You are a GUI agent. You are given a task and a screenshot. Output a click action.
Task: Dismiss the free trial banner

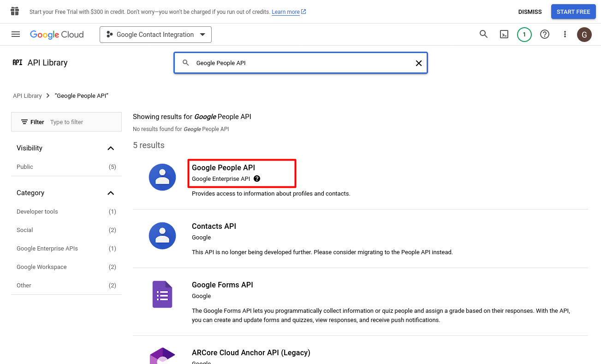point(530,12)
